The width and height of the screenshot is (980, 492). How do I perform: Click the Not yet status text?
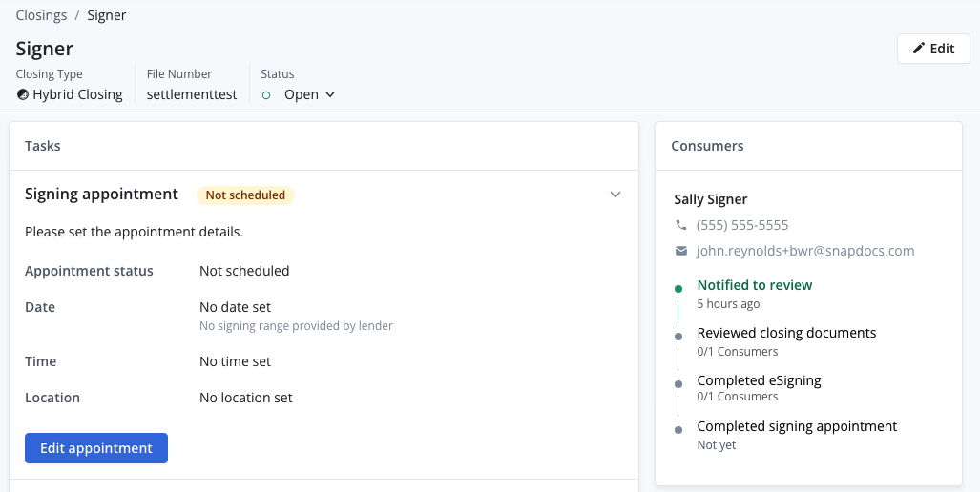tap(717, 445)
